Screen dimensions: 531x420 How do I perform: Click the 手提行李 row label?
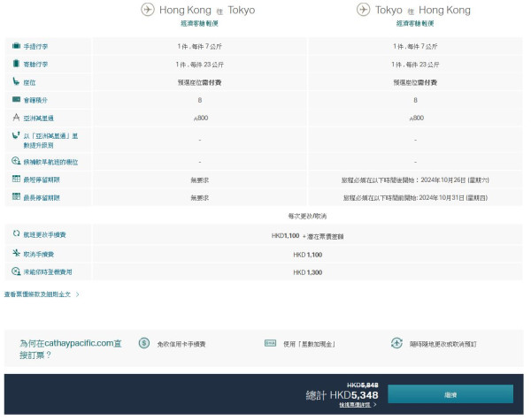point(35,46)
